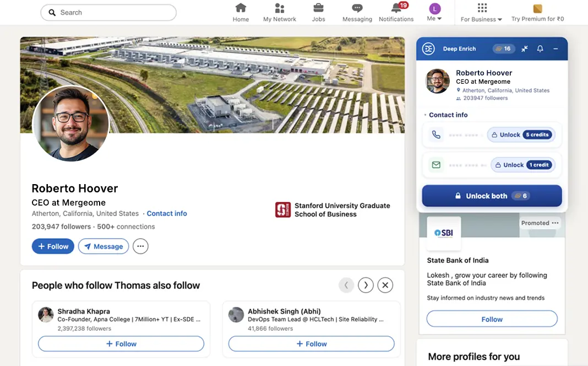Collapse the Contact info section
This screenshot has height=366, width=588.
[425, 115]
